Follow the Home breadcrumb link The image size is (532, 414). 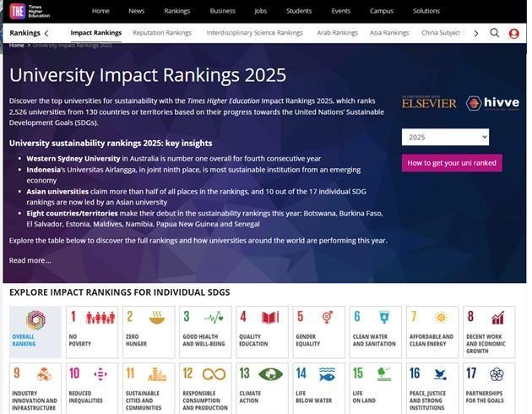[16, 45]
